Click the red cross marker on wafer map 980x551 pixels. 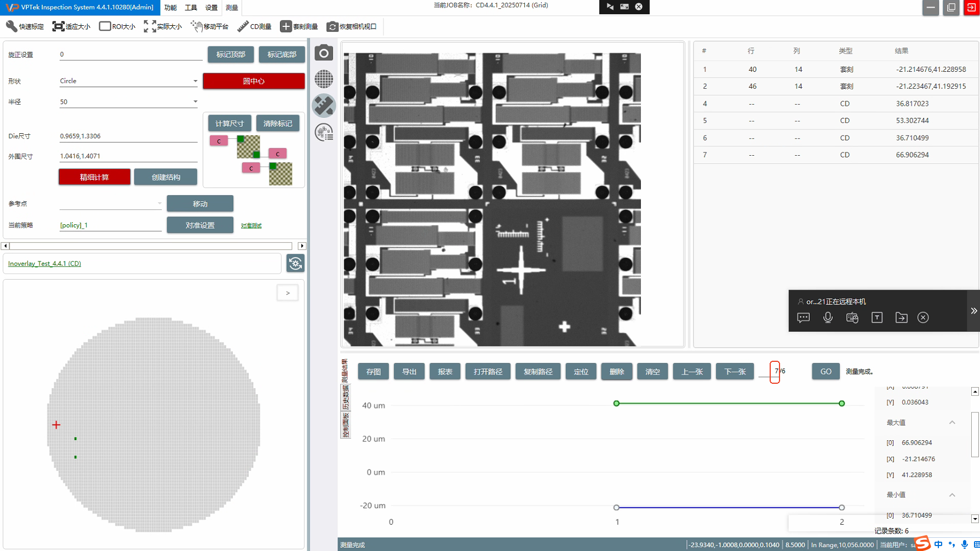(56, 425)
